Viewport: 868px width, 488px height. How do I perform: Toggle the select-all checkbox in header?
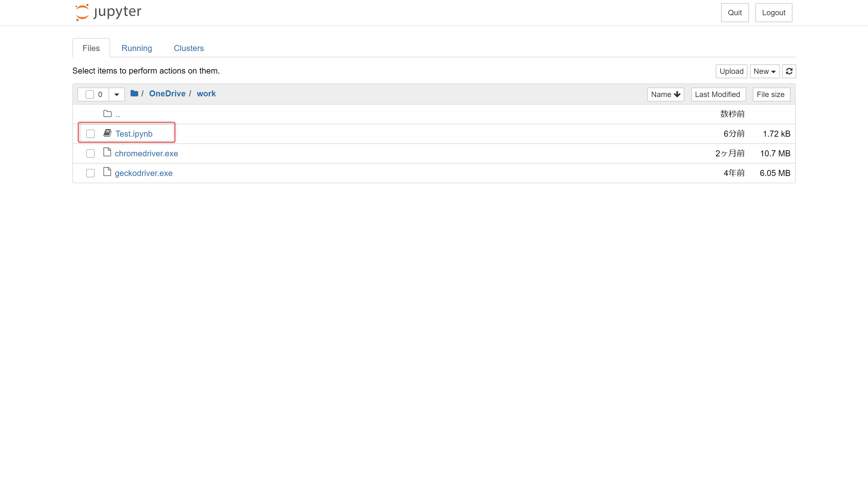[90, 94]
